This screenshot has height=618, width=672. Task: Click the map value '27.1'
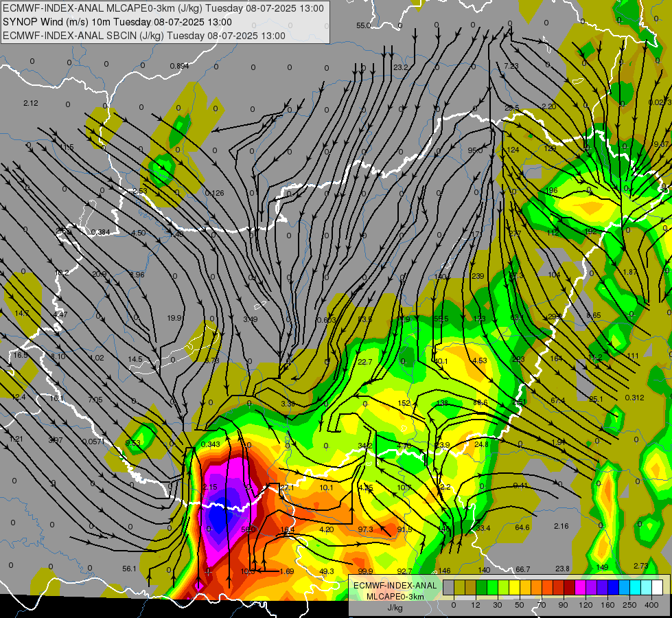click(287, 488)
